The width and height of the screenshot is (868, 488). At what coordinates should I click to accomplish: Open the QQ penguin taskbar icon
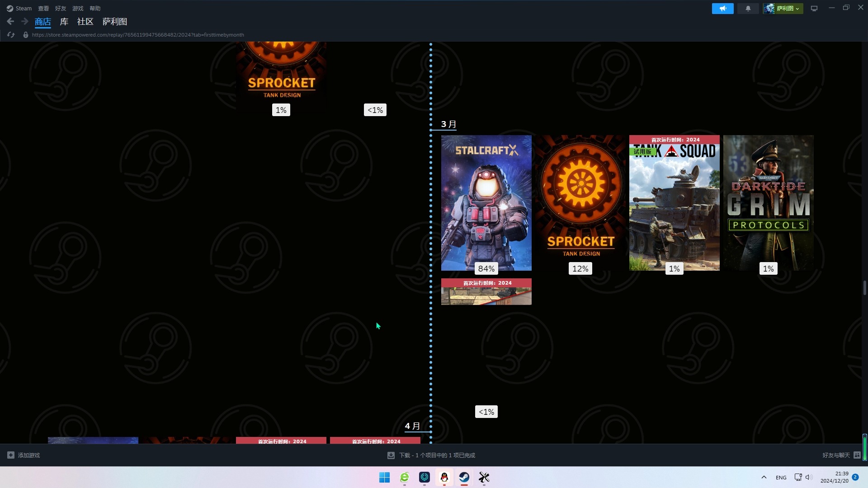[444, 477]
